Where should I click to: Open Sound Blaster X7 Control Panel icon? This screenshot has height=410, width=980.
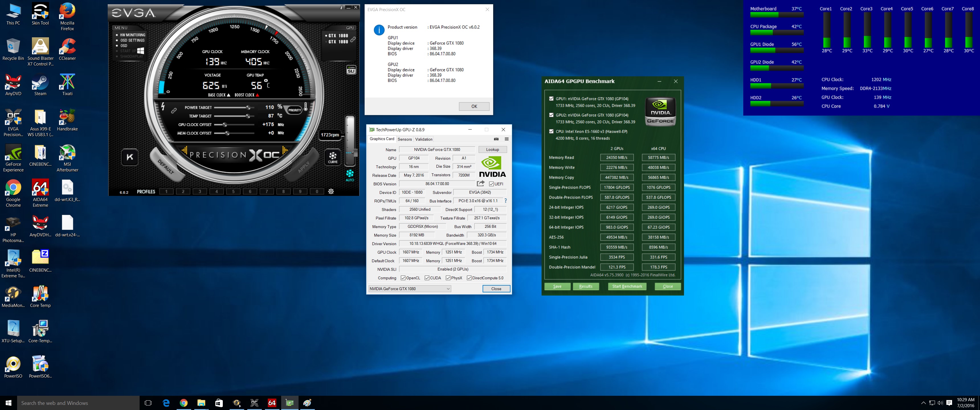(x=40, y=52)
